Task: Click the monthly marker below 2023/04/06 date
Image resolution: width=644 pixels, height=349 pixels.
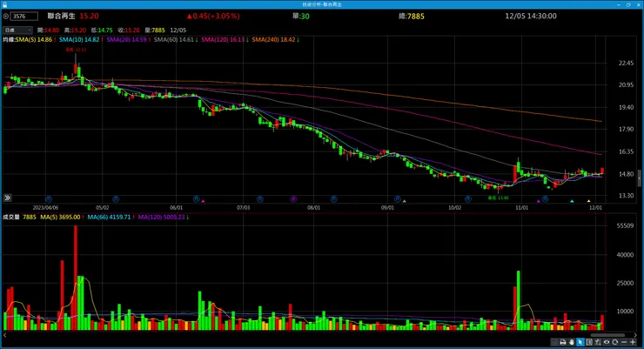Action: click(49, 199)
